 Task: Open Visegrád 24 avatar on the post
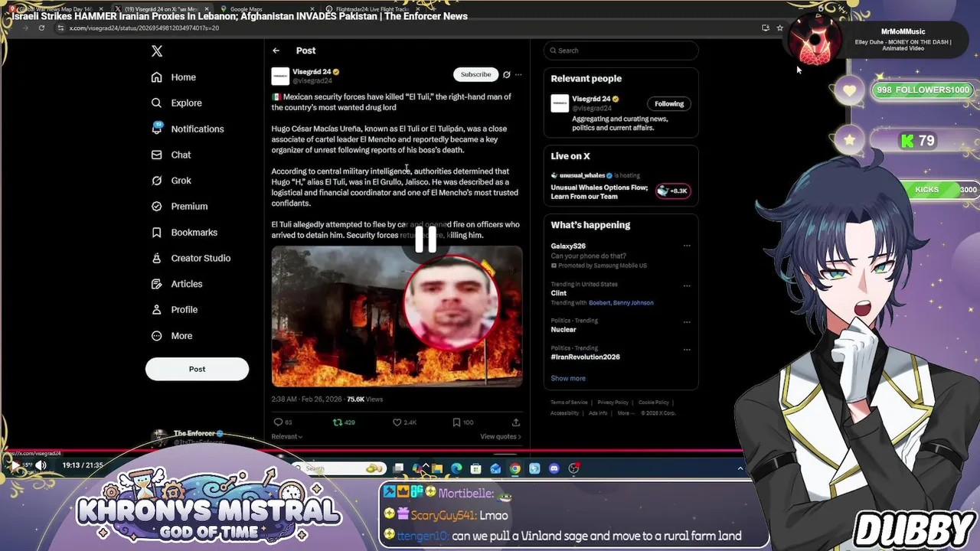coord(280,76)
